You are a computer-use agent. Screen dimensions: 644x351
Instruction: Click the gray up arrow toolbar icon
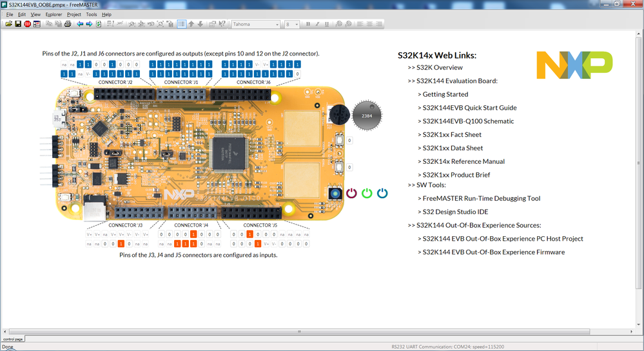191,24
